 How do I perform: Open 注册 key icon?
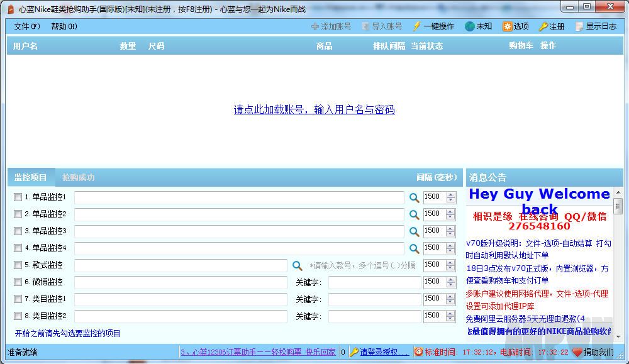point(543,27)
